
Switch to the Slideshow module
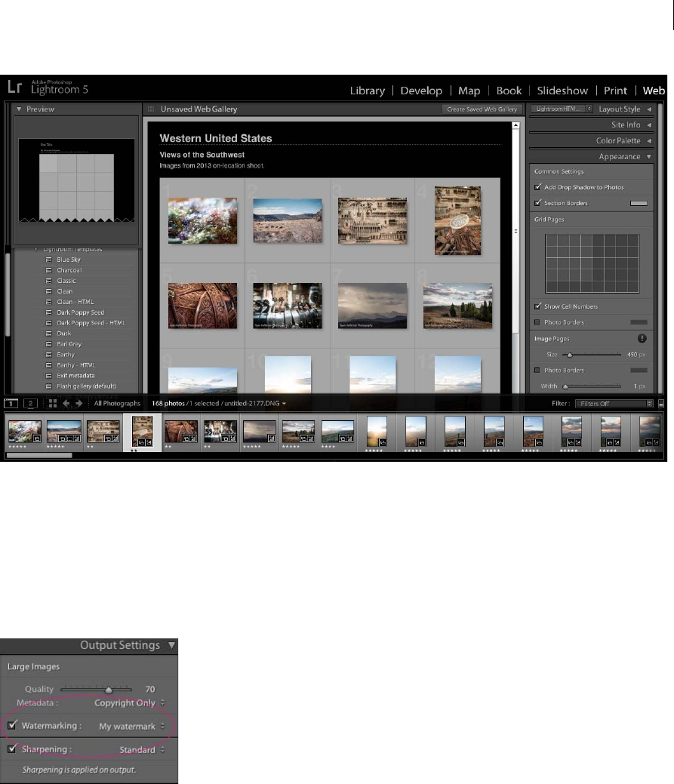562,91
